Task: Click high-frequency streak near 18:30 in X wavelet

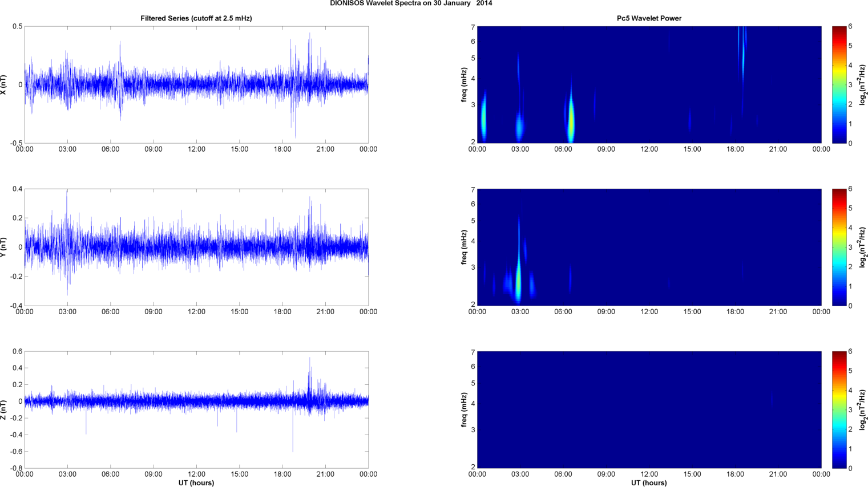Action: [x=743, y=57]
